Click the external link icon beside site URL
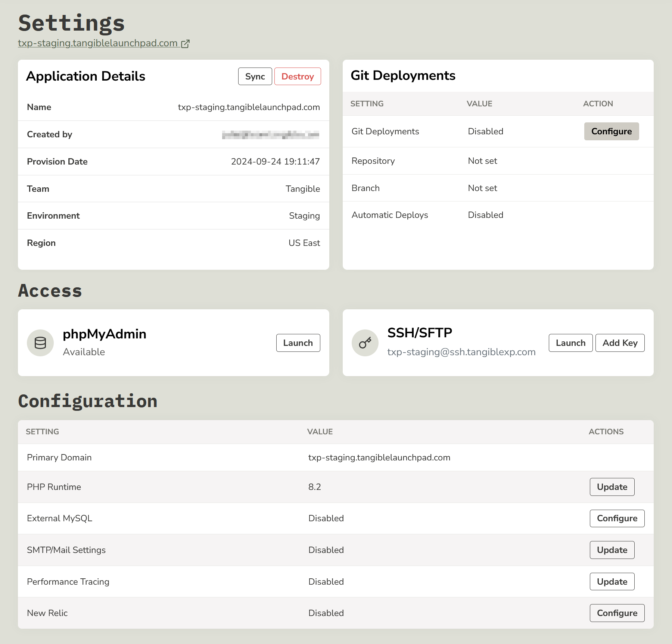 (x=185, y=44)
